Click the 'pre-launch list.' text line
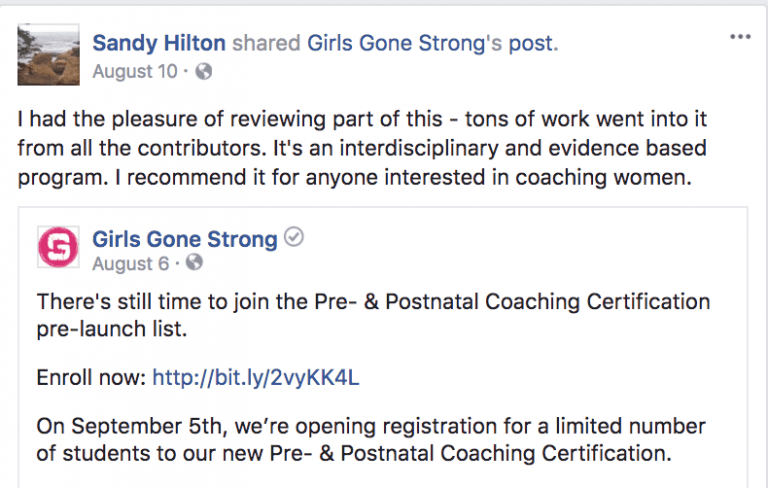 (x=112, y=329)
